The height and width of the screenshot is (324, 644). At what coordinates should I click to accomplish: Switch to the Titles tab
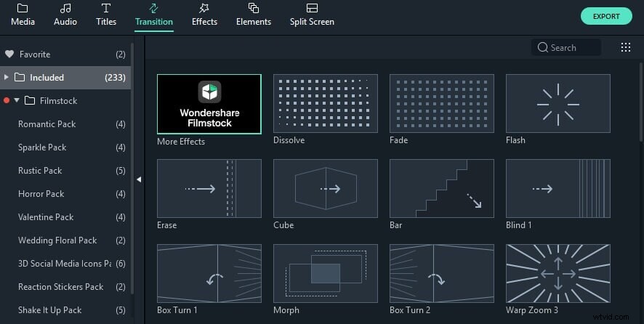pyautogui.click(x=106, y=15)
